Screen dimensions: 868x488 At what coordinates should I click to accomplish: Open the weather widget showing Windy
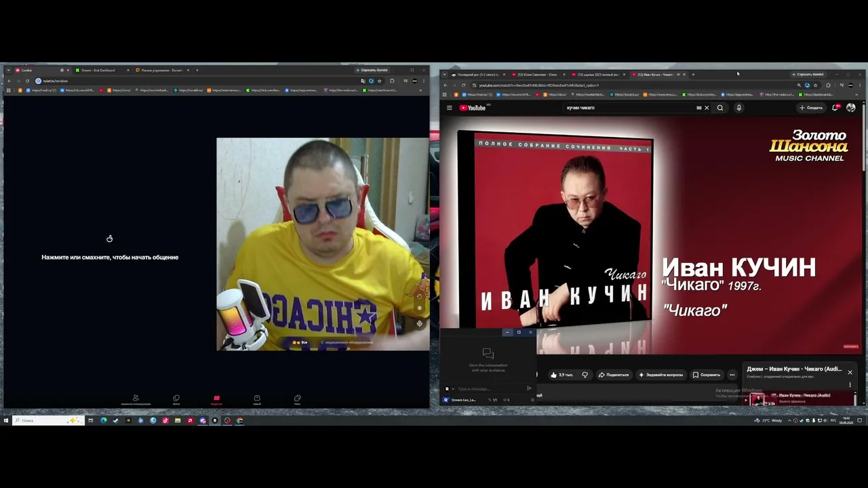coord(768,420)
